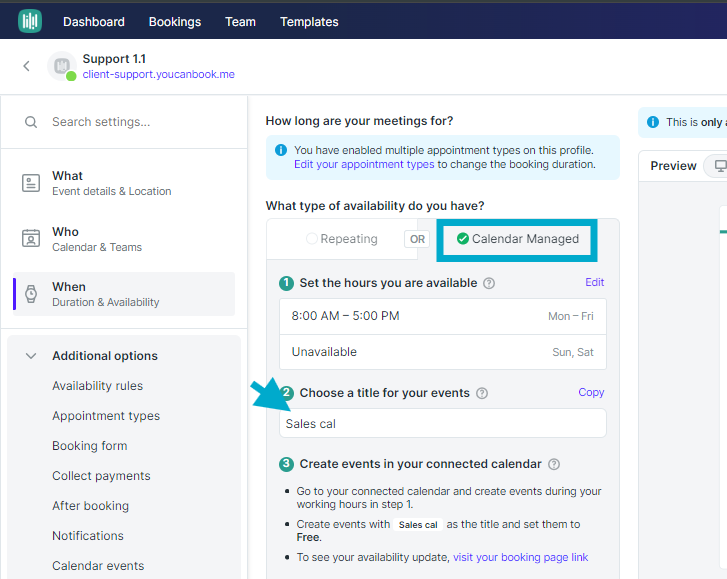The height and width of the screenshot is (579, 727).
Task: Click 'Edit your appointment types' link
Action: click(x=364, y=164)
